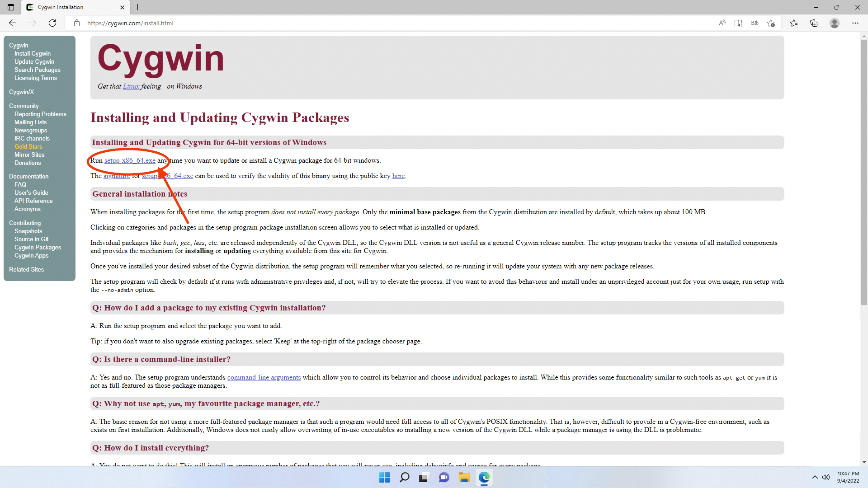This screenshot has height=488, width=868.
Task: Navigate back using the back arrow
Action: coord(12,23)
